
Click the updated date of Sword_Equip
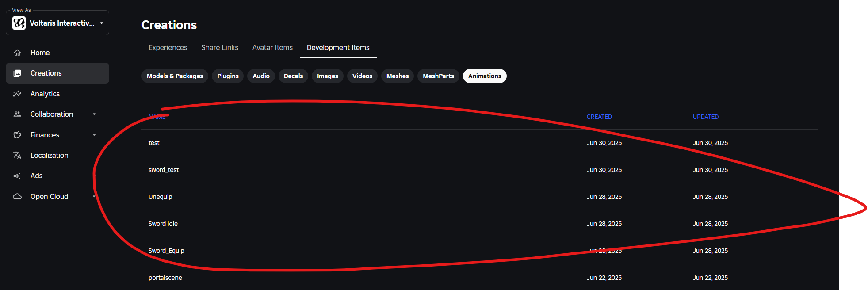point(710,251)
